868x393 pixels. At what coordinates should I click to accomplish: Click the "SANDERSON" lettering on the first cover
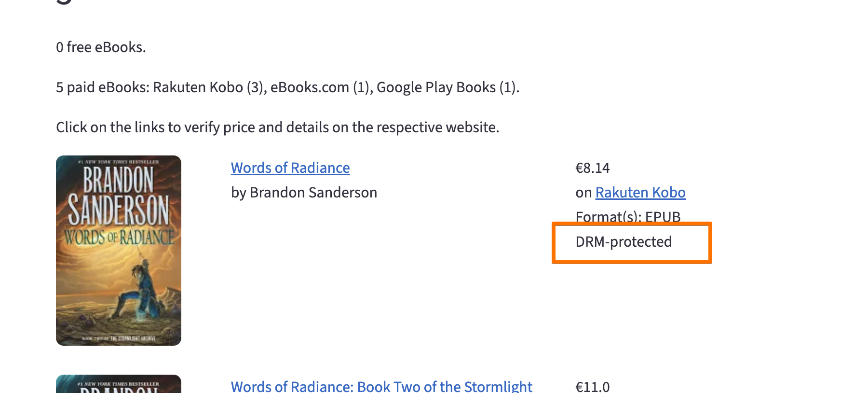pyautogui.click(x=119, y=210)
